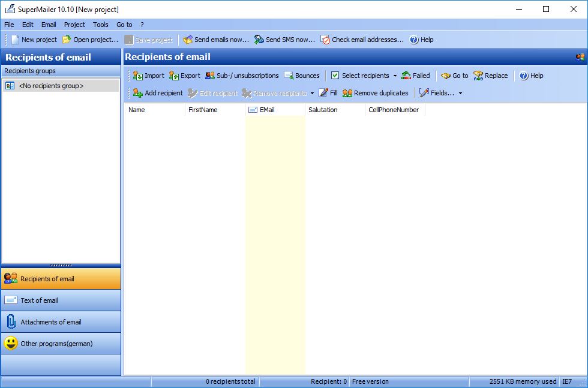Sort by the FirstName column header
Viewport: 588px width, 388px height.
215,110
